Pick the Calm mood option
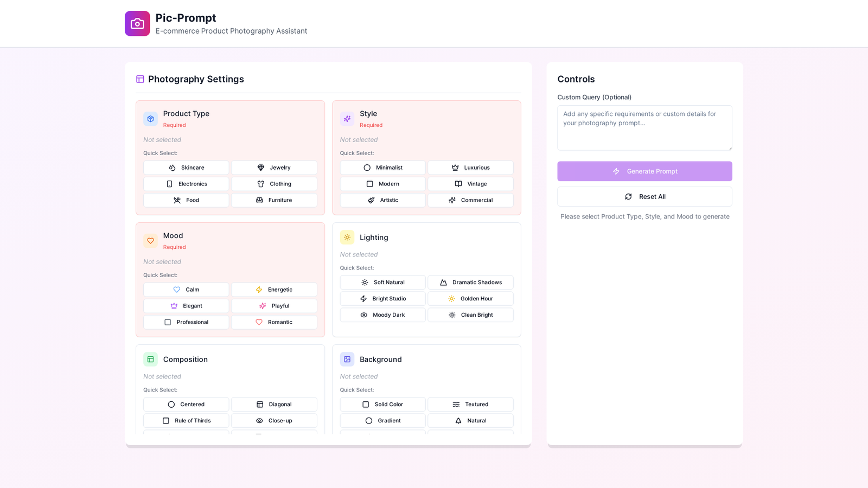Viewport: 868px width, 488px height. [x=186, y=290]
